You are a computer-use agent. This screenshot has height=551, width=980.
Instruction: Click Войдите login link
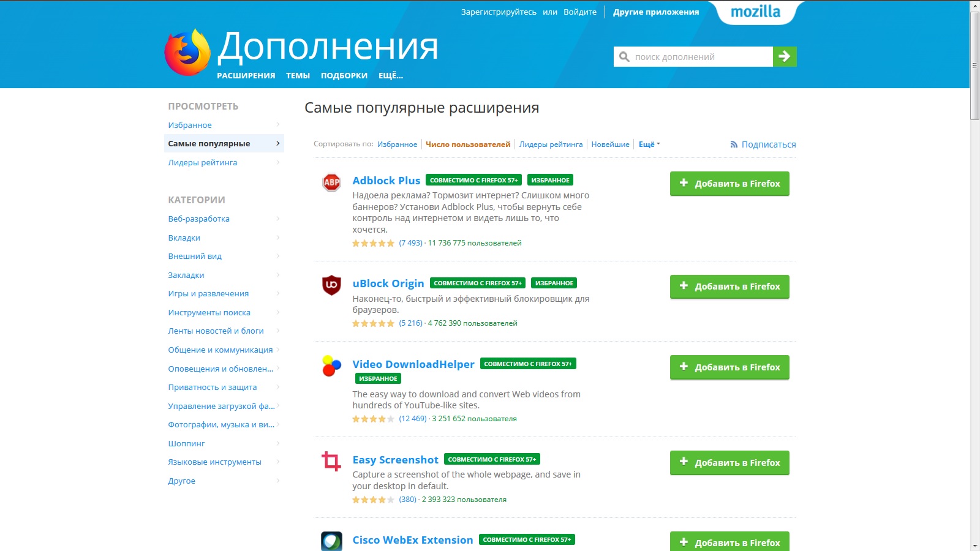point(580,12)
